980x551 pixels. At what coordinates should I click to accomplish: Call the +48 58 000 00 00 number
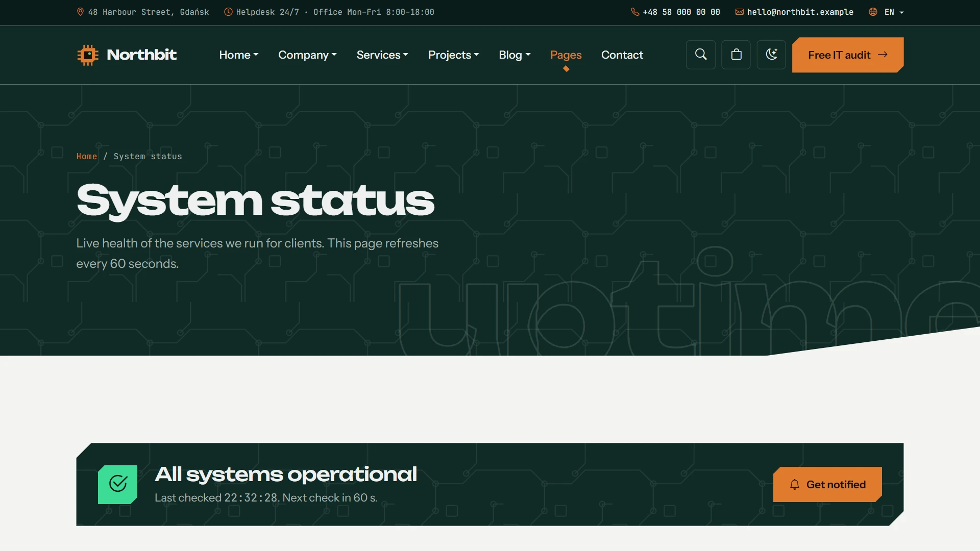pyautogui.click(x=681, y=12)
